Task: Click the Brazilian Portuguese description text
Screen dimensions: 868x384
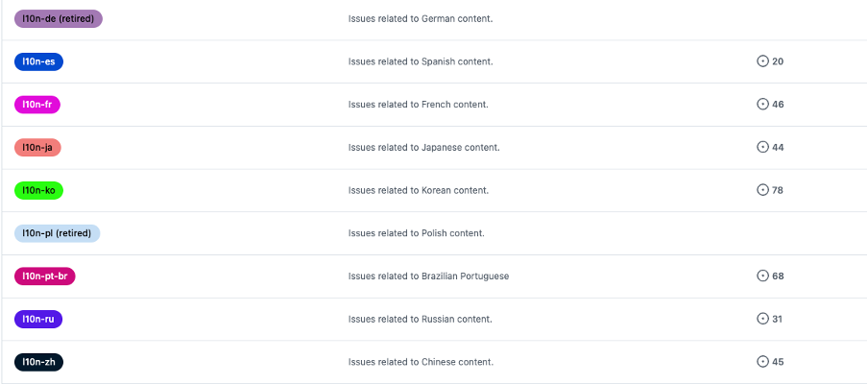Action: coord(428,276)
